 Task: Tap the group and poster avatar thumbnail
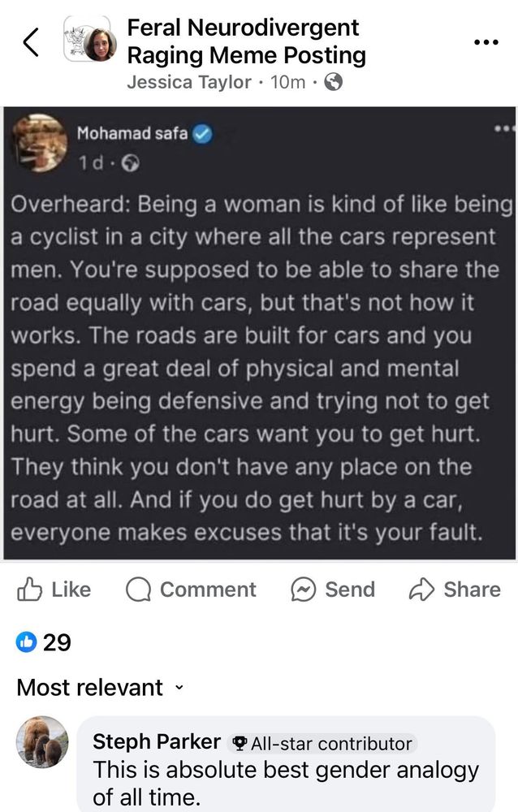coord(89,40)
